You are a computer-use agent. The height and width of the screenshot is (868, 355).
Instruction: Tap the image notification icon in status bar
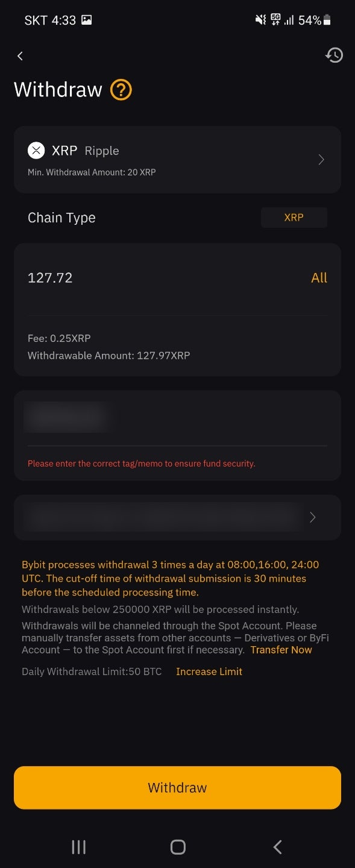tap(86, 20)
